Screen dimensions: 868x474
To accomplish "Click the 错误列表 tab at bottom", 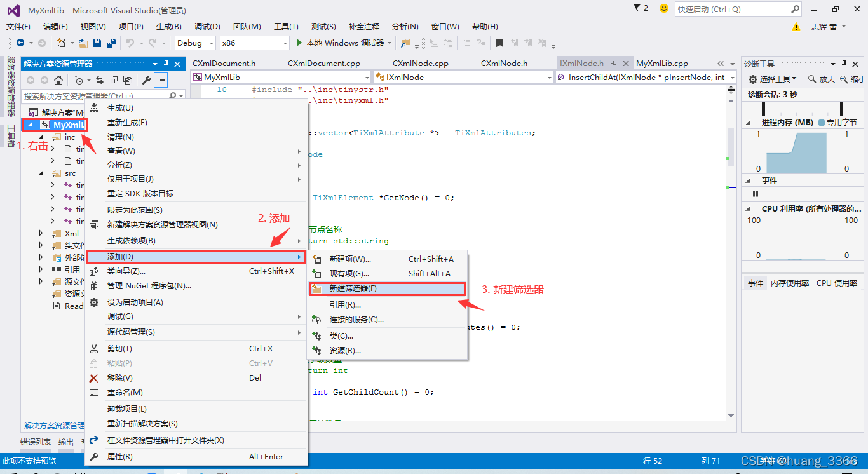I will pyautogui.click(x=35, y=442).
